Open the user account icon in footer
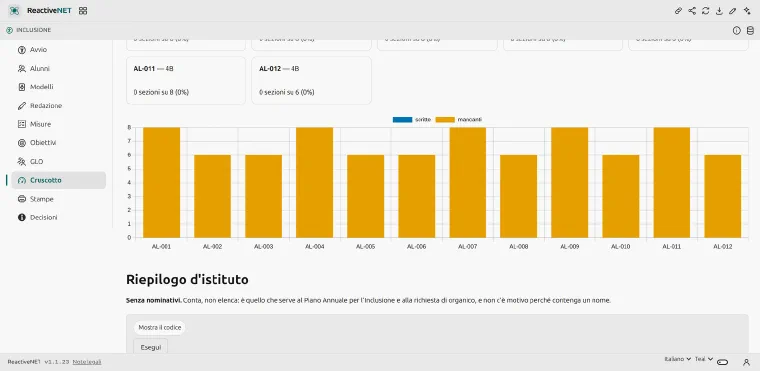This screenshot has width=760, height=371. [x=746, y=362]
